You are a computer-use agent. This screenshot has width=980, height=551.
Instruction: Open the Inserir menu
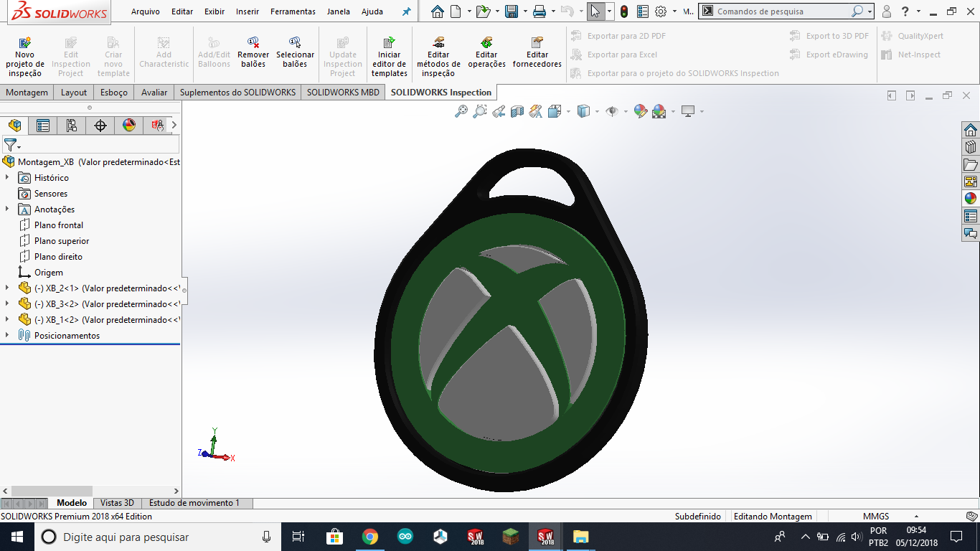[x=248, y=11]
